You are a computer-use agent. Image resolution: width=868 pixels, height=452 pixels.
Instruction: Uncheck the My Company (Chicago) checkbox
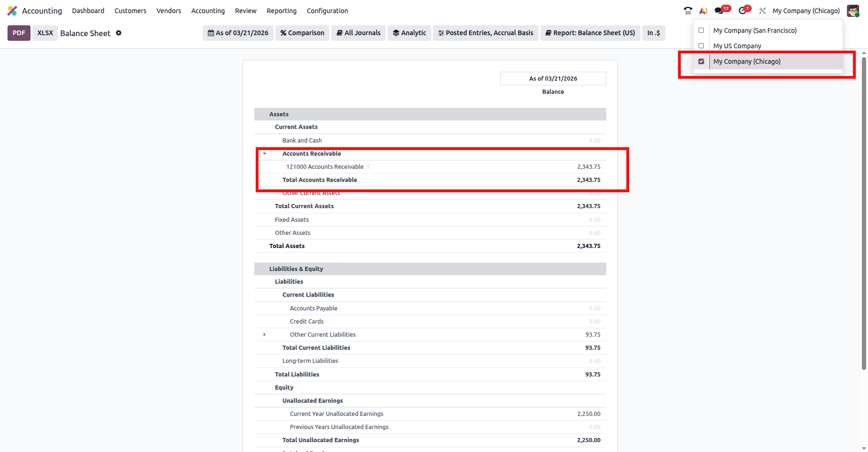[x=701, y=61]
